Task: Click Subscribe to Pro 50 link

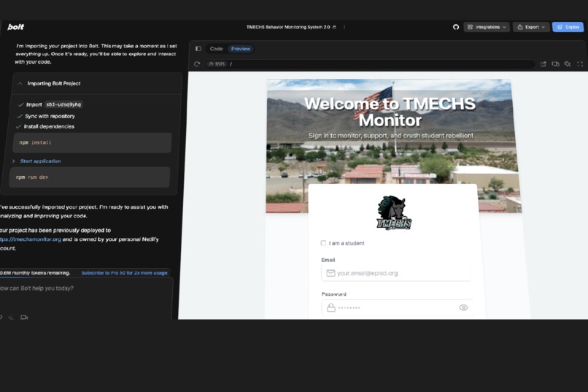Action: click(x=124, y=273)
